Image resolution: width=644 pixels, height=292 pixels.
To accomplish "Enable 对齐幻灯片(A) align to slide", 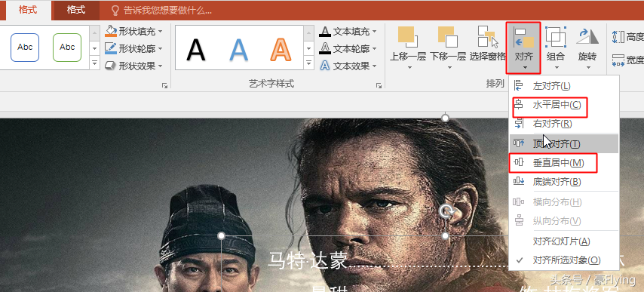I will click(x=563, y=241).
